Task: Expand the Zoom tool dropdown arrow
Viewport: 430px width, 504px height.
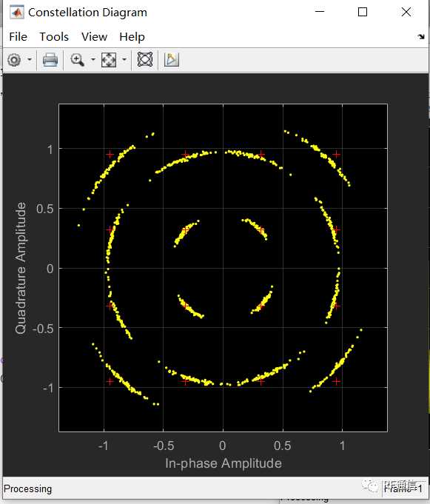Action: pyautogui.click(x=93, y=59)
